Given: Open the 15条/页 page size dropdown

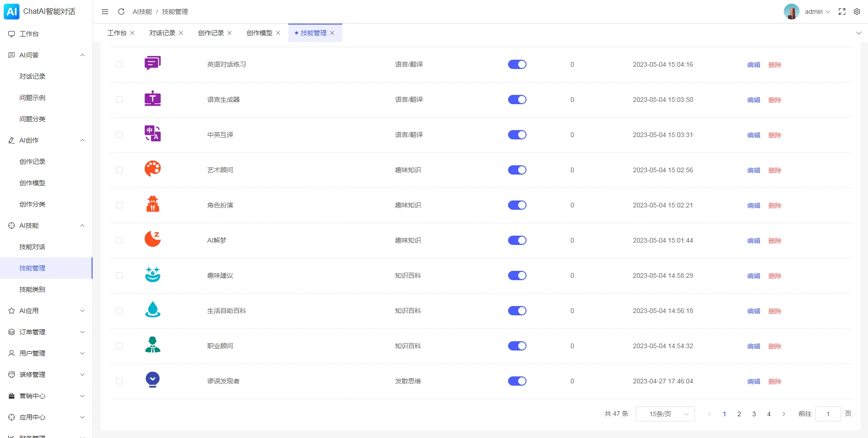Looking at the screenshot, I should [x=665, y=413].
